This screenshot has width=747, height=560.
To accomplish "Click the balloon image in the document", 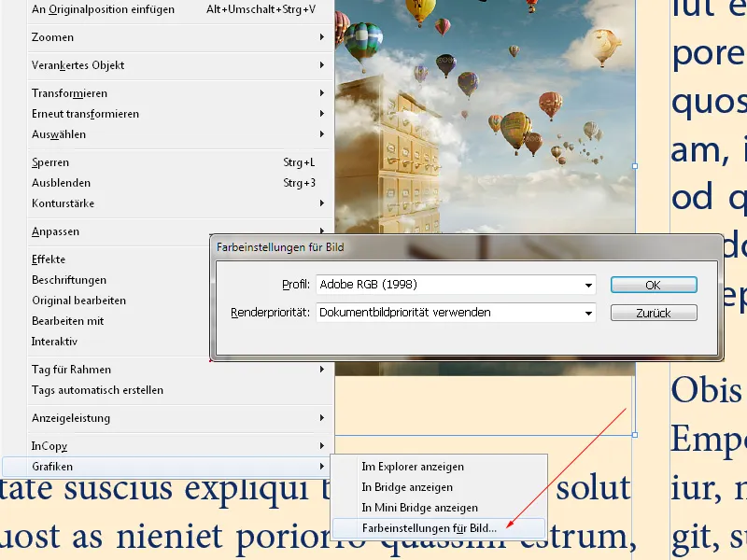I will coord(485,117).
